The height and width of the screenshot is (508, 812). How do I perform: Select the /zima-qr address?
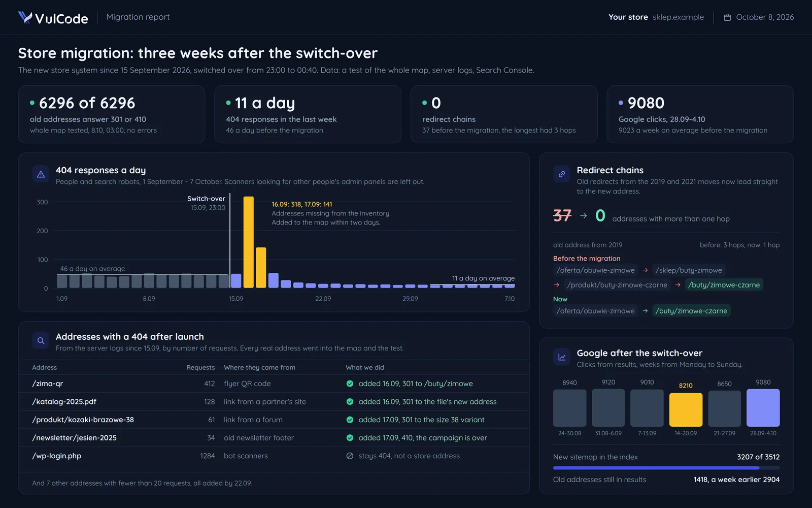tap(48, 384)
